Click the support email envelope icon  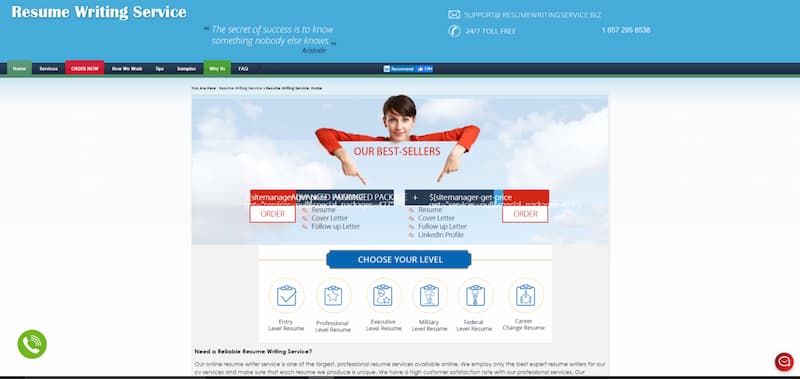click(x=454, y=15)
